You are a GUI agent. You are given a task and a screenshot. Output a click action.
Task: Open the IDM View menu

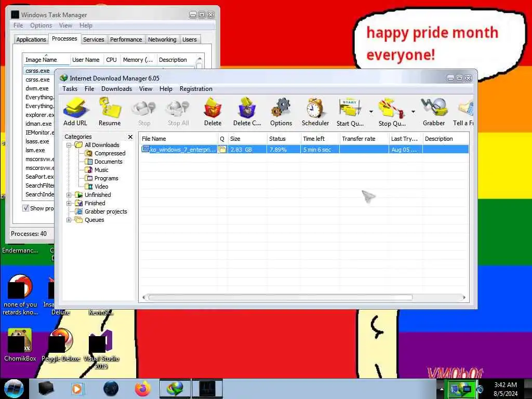pyautogui.click(x=145, y=89)
